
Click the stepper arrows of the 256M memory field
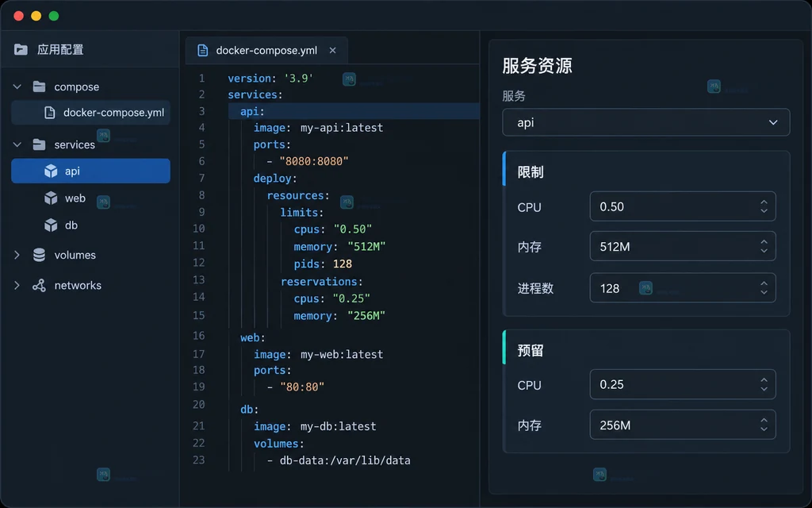[x=764, y=425]
